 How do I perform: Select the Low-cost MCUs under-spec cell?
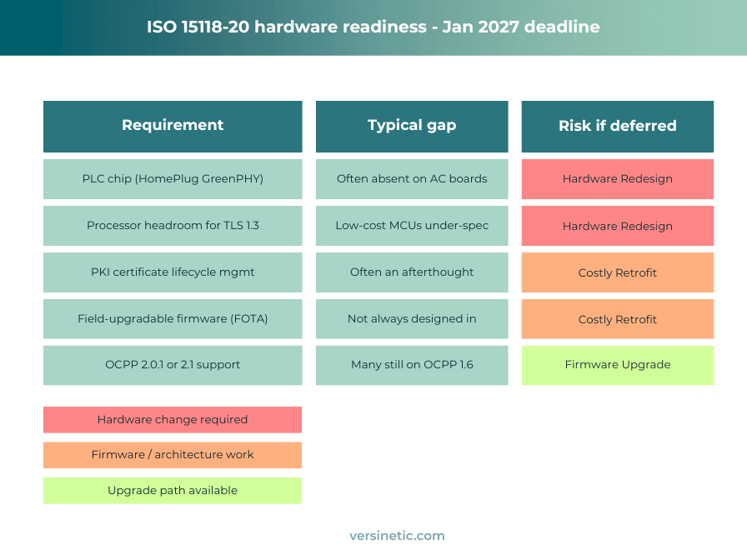(412, 225)
